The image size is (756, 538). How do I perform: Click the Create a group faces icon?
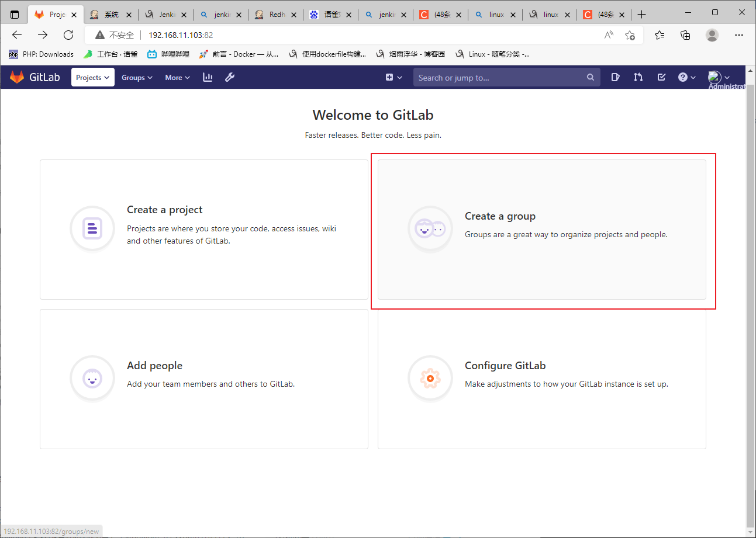pyautogui.click(x=430, y=229)
